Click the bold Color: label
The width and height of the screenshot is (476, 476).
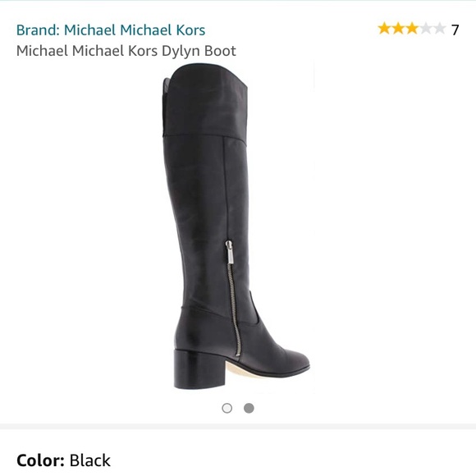coord(40,460)
